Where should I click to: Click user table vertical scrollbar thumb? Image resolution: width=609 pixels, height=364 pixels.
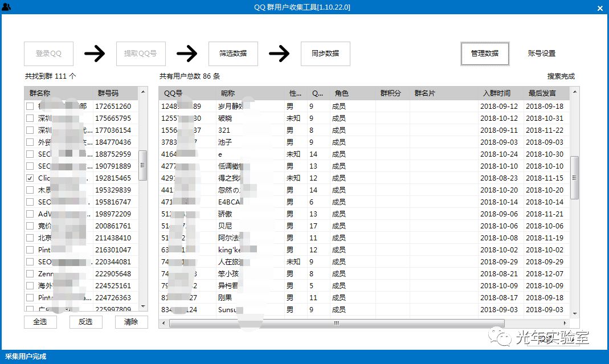(x=574, y=178)
